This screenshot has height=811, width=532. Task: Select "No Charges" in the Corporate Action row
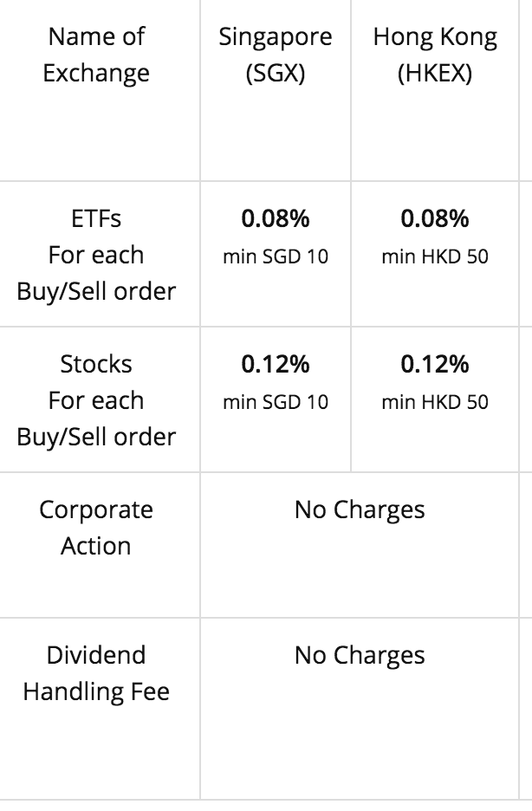point(360,509)
